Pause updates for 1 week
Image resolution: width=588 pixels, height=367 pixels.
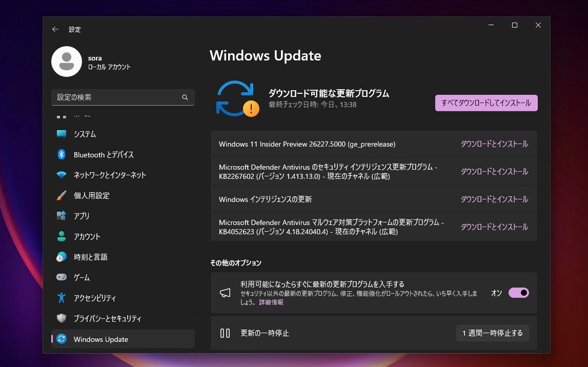(x=492, y=333)
